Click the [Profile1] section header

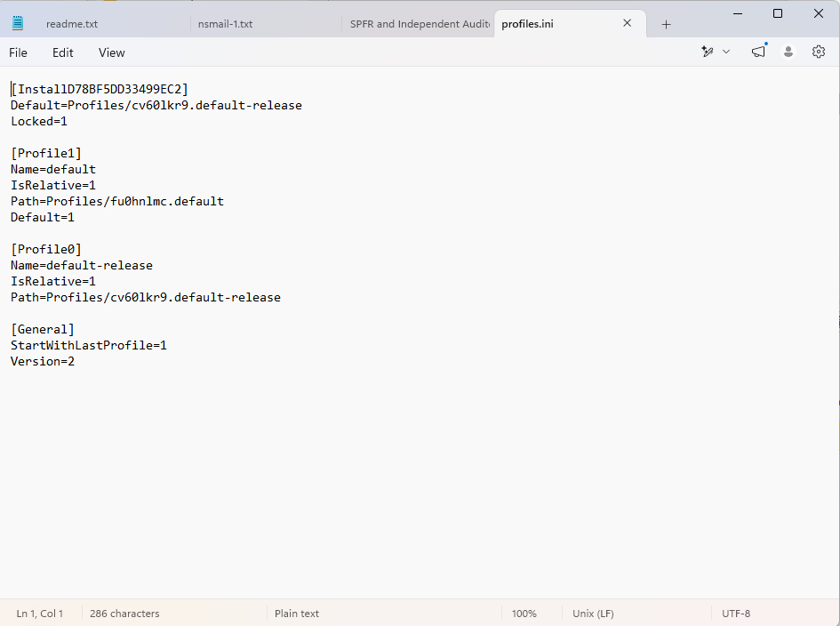click(46, 153)
